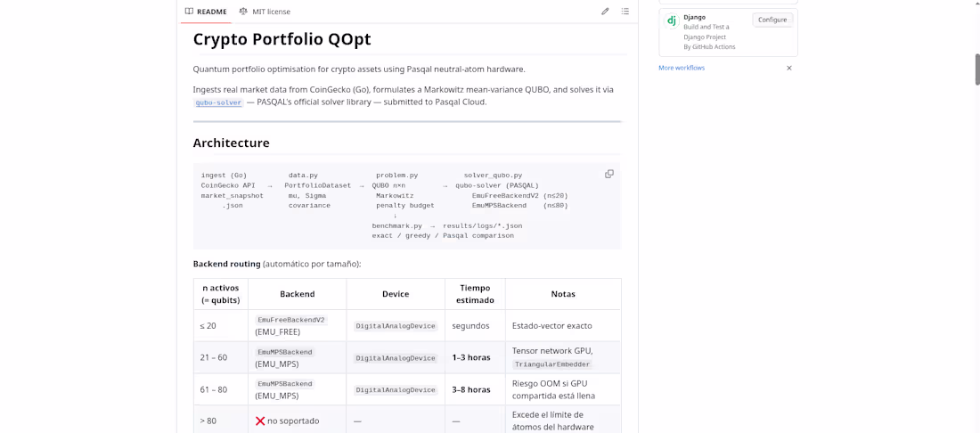Click 'solver_qubo.py' in the code block
Screen dimensions: 980x433
point(494,176)
